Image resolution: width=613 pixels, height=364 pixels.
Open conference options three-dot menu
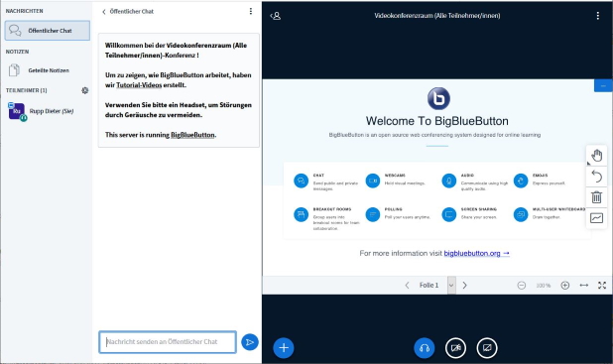(x=598, y=16)
